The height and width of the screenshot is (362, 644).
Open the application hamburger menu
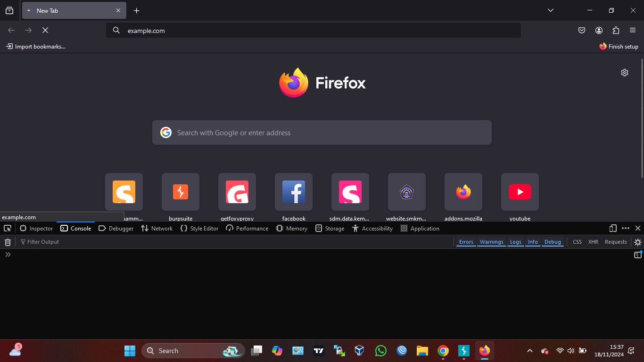point(633,30)
